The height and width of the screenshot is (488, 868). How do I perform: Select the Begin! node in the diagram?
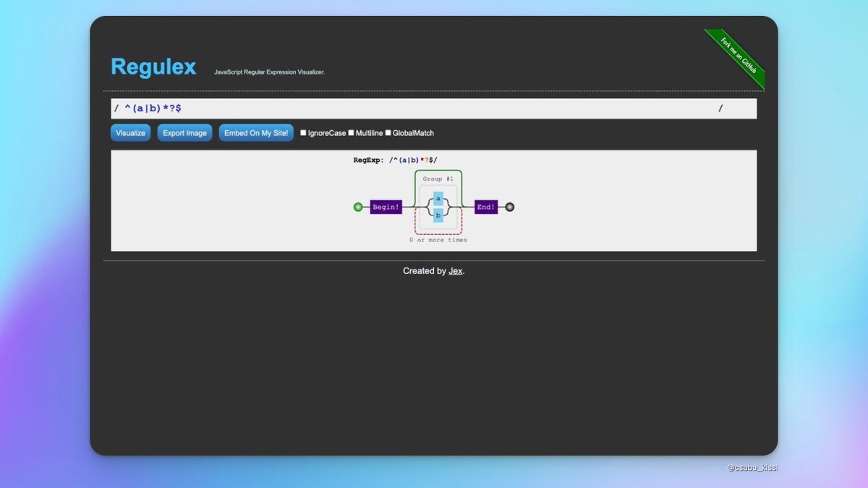386,207
